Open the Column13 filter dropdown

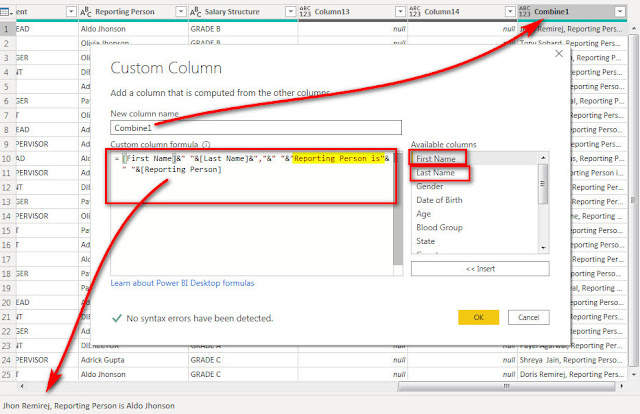(400, 12)
